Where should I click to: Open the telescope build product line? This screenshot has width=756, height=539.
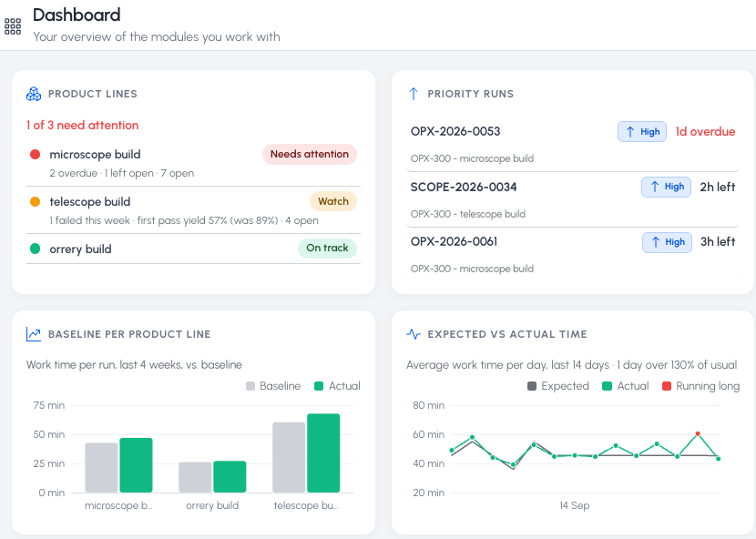193,210
